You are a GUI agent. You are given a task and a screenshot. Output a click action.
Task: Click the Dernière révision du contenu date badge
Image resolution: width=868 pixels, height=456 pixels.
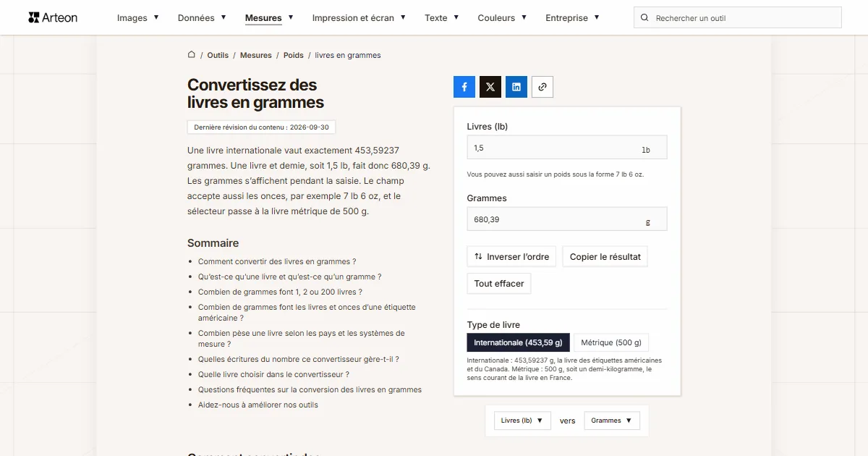[x=261, y=127]
